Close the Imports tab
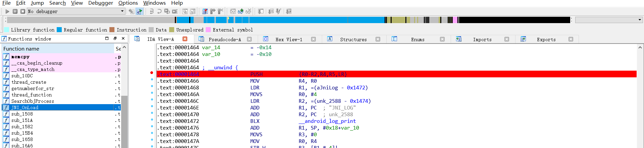 507,39
